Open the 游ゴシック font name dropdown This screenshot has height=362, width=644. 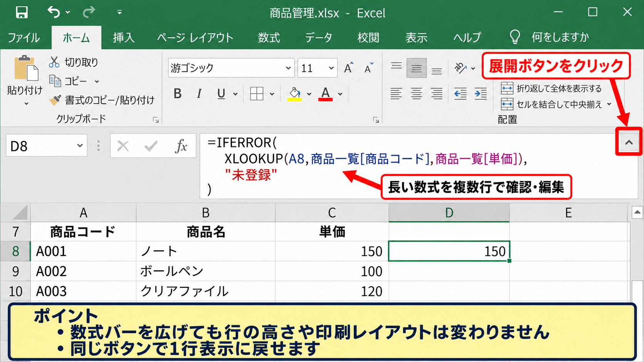click(288, 68)
